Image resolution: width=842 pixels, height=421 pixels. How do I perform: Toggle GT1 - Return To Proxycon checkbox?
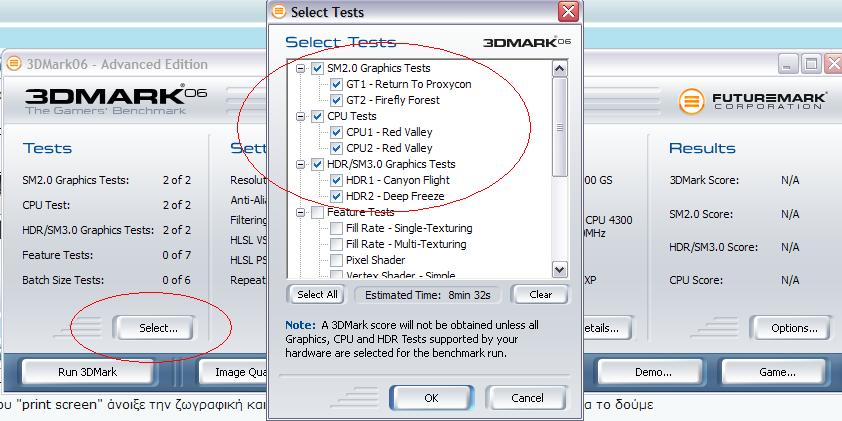[x=336, y=84]
